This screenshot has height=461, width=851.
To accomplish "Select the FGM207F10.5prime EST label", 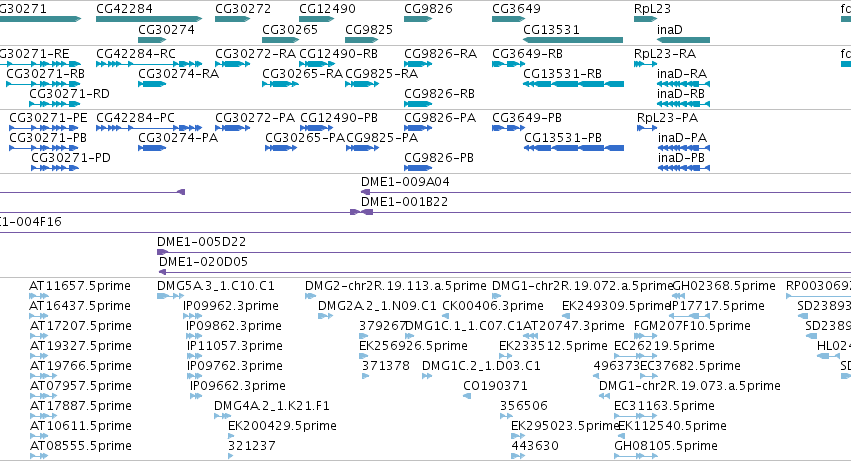I will 692,326.
